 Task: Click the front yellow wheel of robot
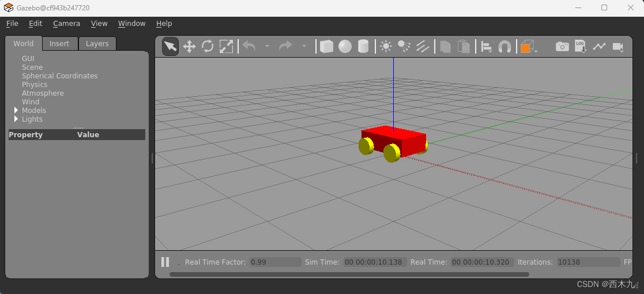pos(392,153)
